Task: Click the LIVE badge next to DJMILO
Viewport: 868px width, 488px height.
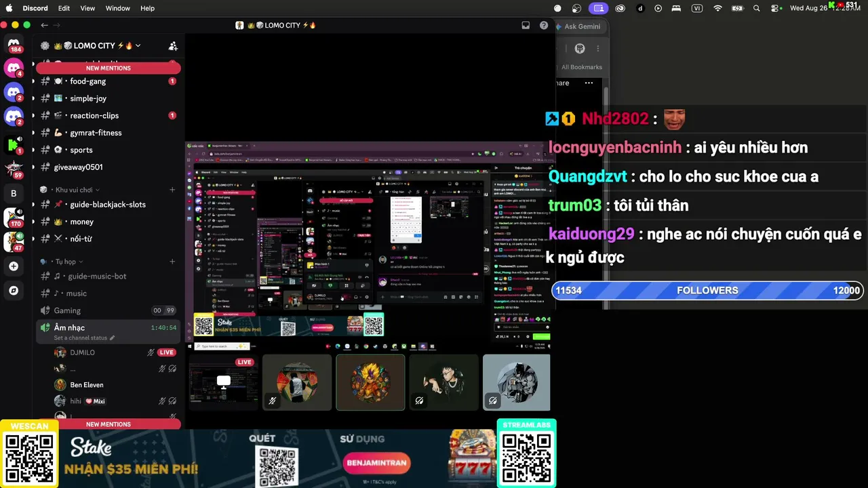Action: 167,352
